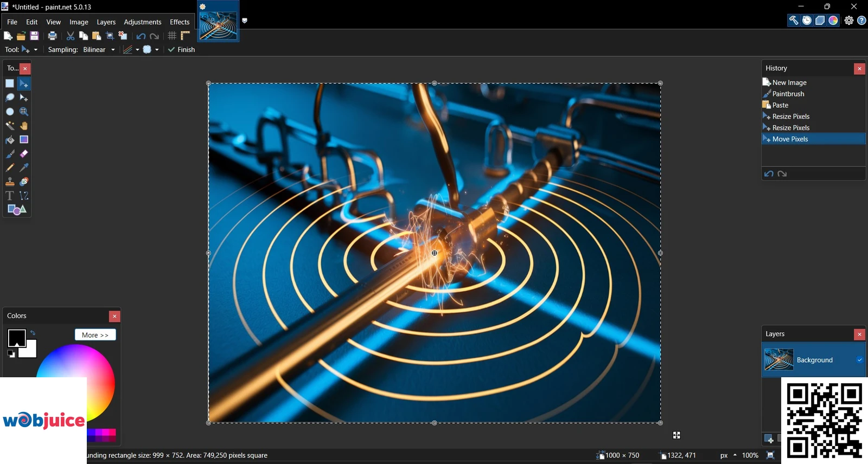The width and height of the screenshot is (868, 464).
Task: Open Settings gear icon
Action: pos(848,21)
